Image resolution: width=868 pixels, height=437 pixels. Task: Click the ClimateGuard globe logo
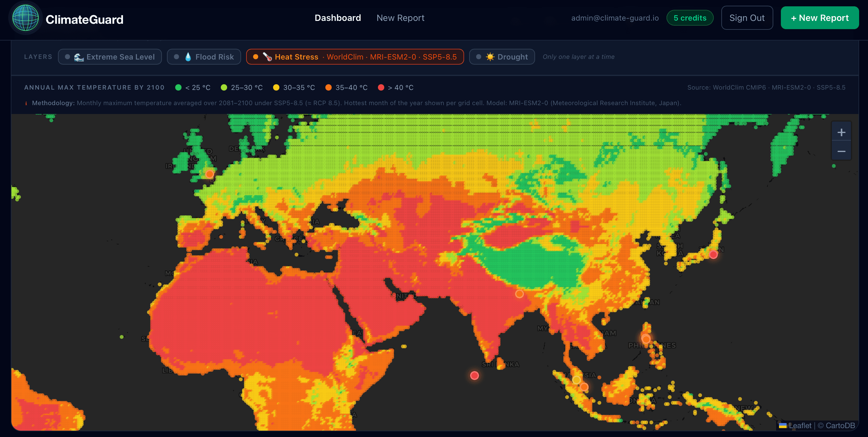pyautogui.click(x=25, y=18)
